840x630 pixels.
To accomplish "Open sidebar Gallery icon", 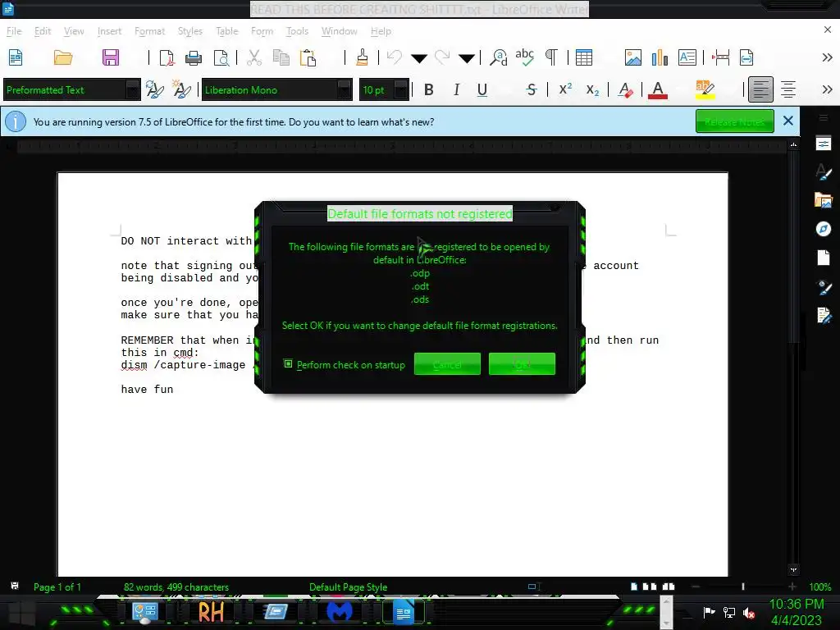I will [824, 200].
